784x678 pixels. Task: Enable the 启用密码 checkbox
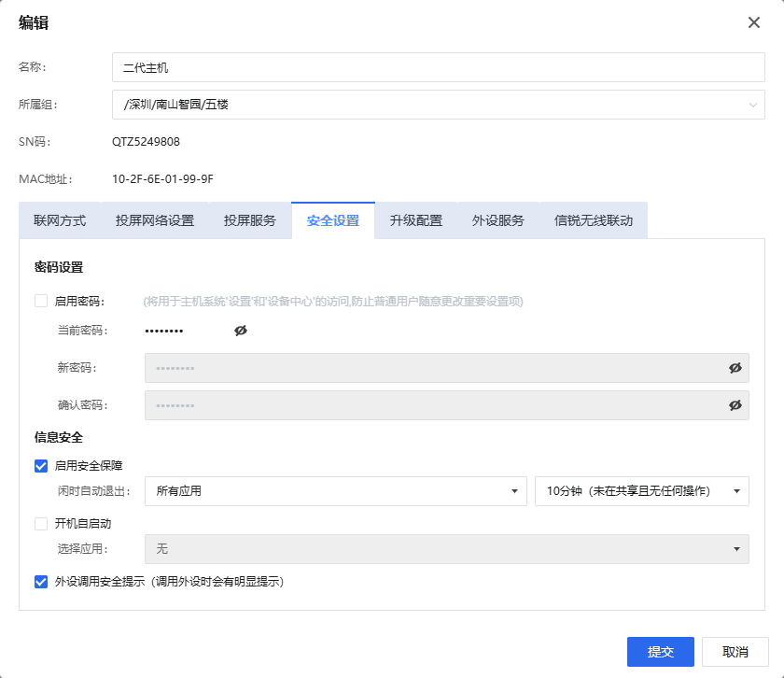41,301
